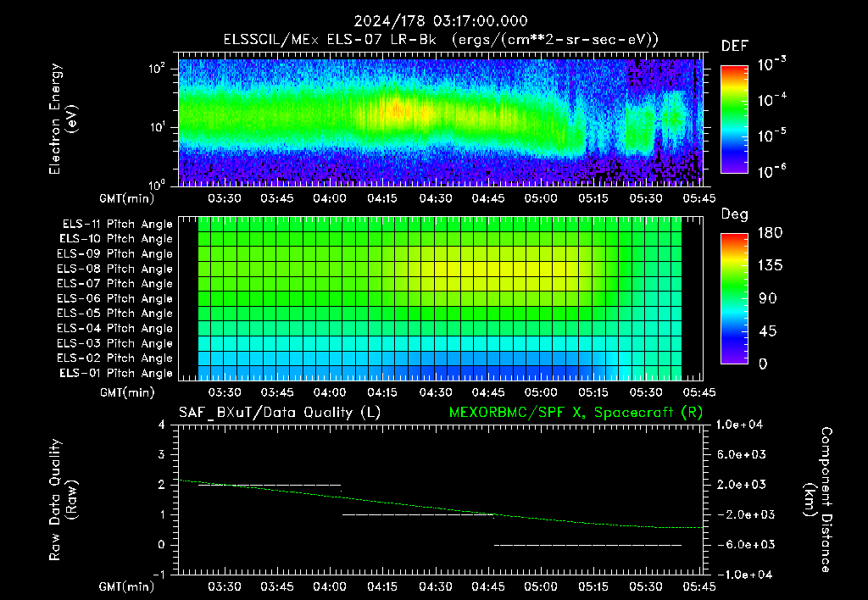The width and height of the screenshot is (868, 600).
Task: Select the ELS-08 Pitch Angle row label
Action: point(115,269)
